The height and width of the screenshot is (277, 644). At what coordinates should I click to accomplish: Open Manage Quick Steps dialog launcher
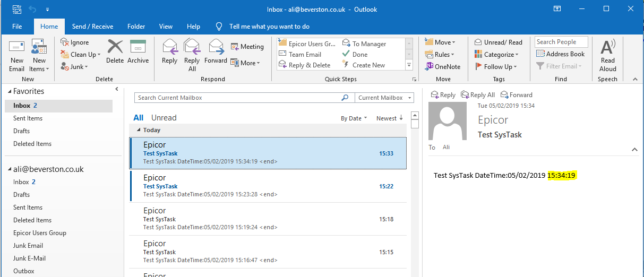(x=414, y=79)
